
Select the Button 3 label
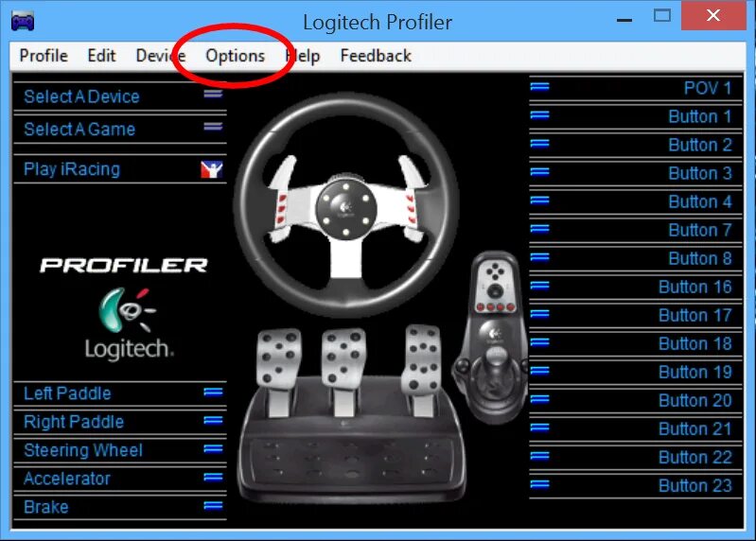tap(700, 173)
